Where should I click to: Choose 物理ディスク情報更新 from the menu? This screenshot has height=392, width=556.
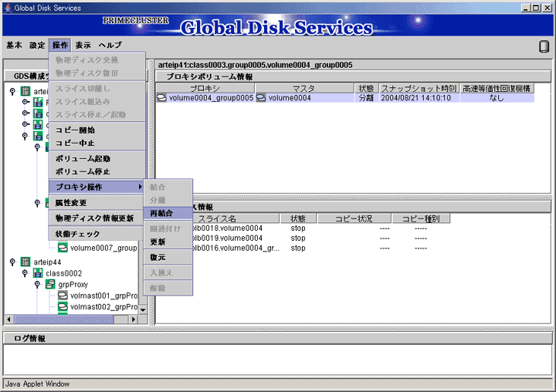(x=97, y=218)
